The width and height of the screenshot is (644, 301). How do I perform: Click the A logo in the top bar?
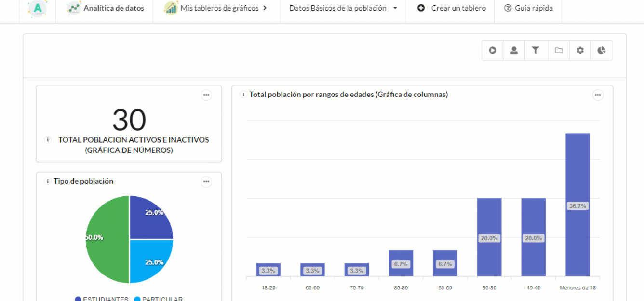[38, 8]
